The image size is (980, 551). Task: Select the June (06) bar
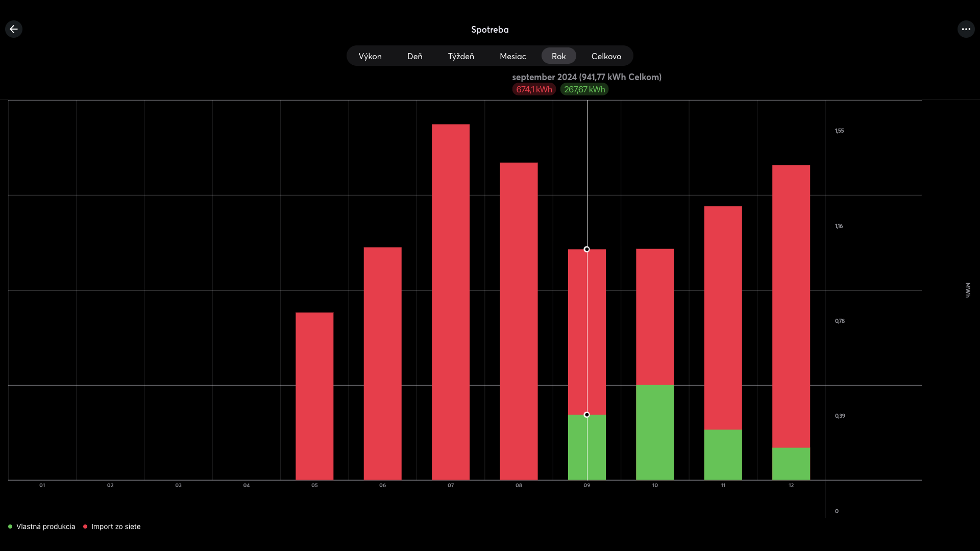tap(382, 363)
